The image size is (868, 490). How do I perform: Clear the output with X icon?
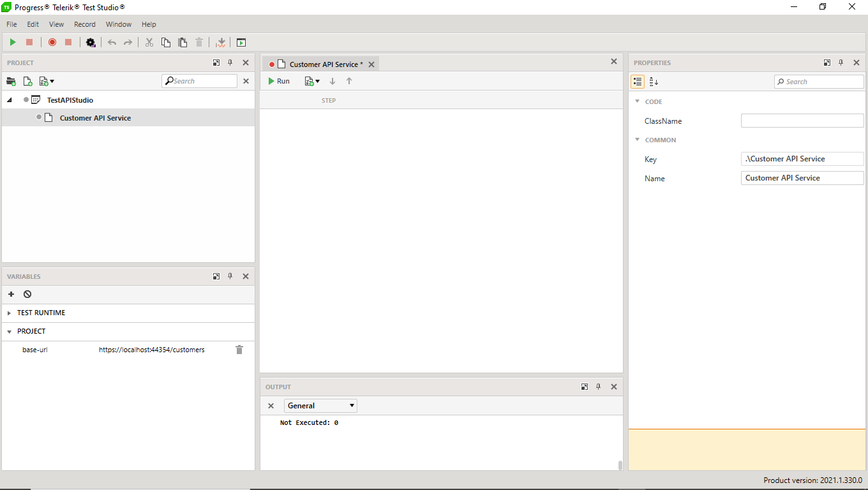tap(271, 406)
